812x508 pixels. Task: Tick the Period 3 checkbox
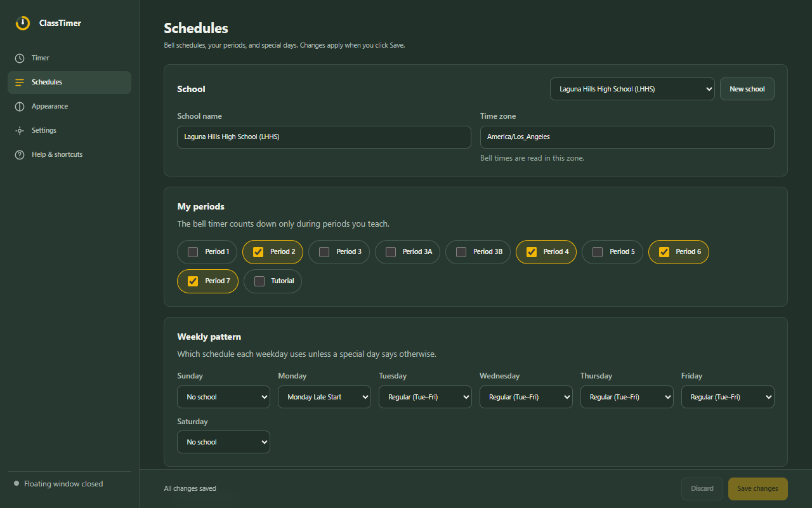[324, 252]
